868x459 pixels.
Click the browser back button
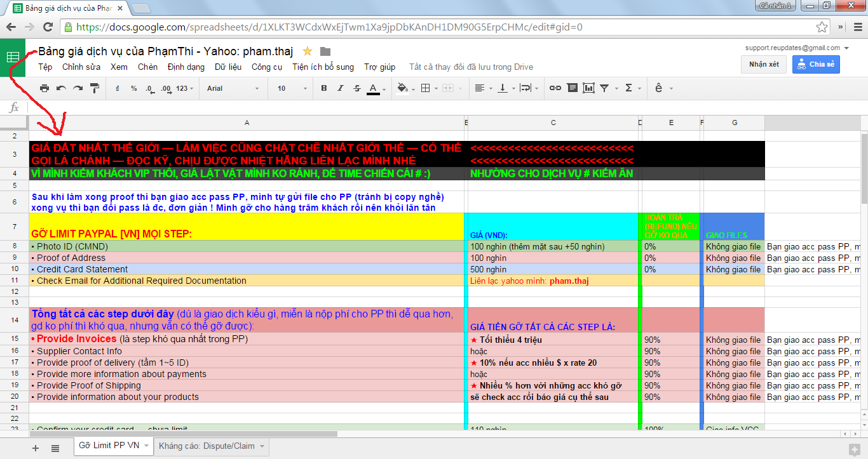click(11, 27)
